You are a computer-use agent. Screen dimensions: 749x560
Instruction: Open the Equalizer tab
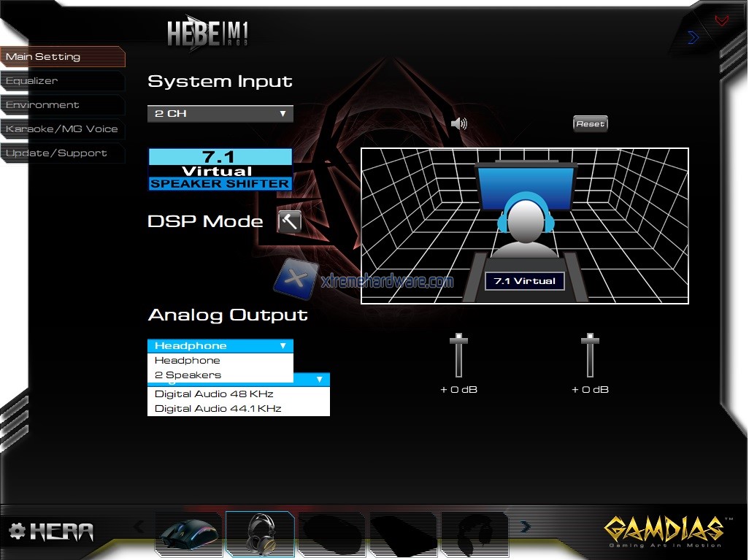pyautogui.click(x=32, y=81)
